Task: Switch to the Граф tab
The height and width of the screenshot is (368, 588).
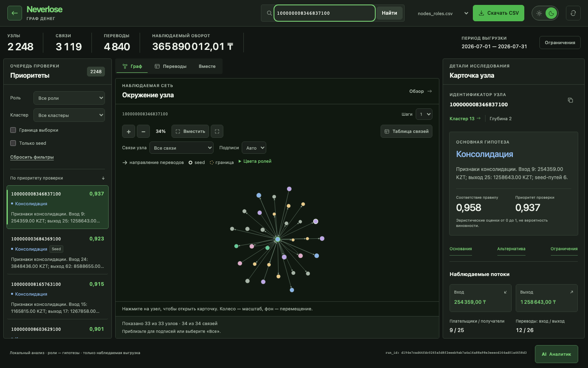Action: tap(132, 66)
